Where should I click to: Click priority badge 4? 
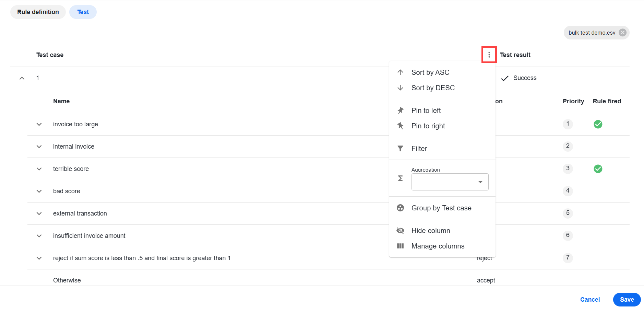click(x=568, y=191)
